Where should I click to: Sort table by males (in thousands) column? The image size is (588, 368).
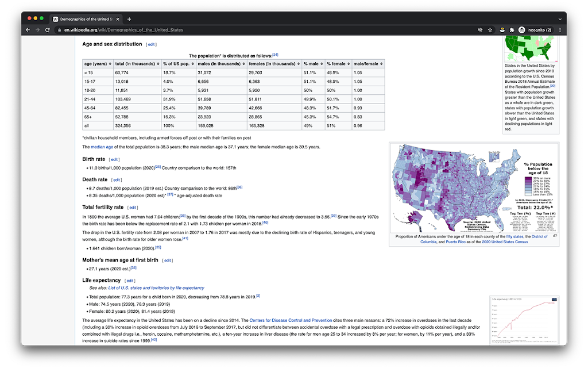222,64
